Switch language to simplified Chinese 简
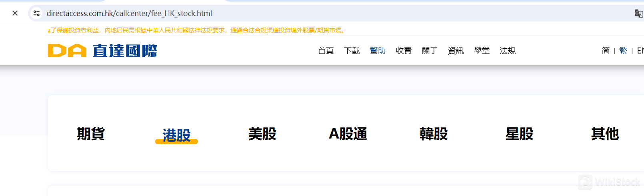The height and width of the screenshot is (196, 644). [x=606, y=51]
